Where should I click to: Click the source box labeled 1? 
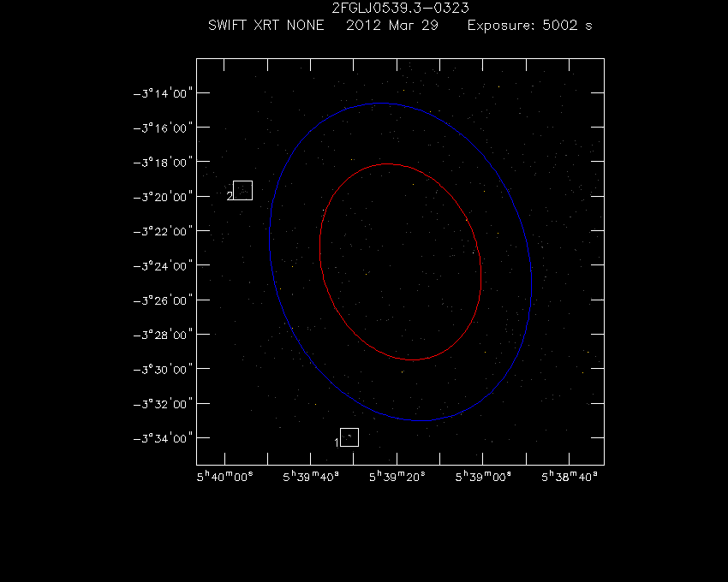[x=349, y=437]
